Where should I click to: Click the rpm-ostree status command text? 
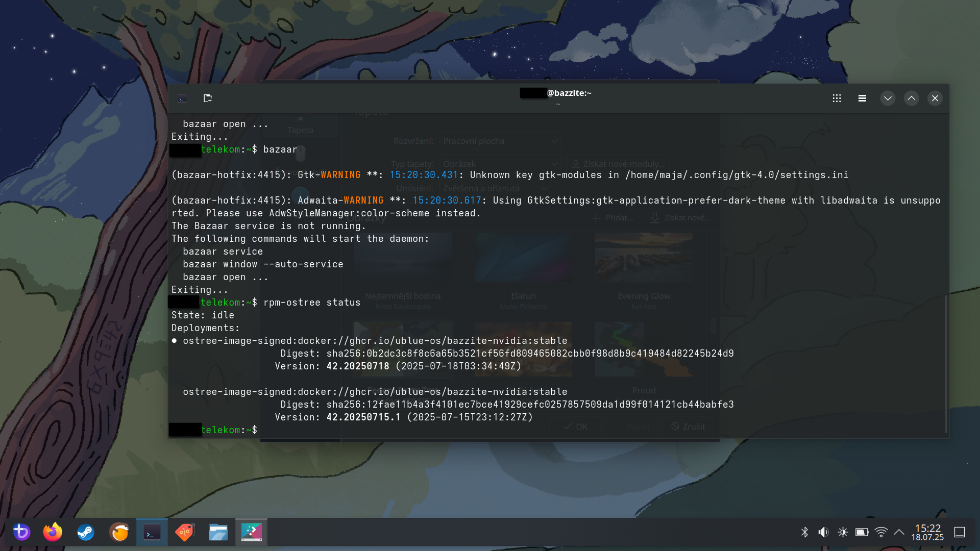(x=311, y=303)
